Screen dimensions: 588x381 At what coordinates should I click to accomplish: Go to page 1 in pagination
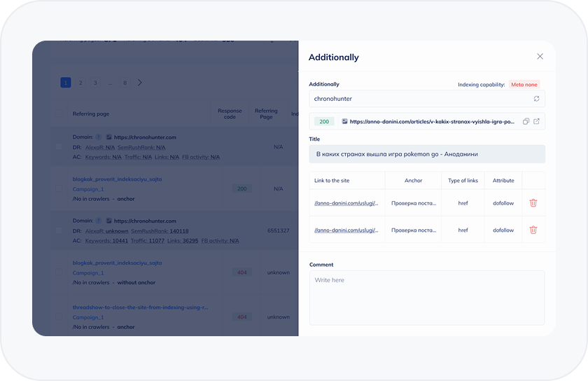(66, 83)
